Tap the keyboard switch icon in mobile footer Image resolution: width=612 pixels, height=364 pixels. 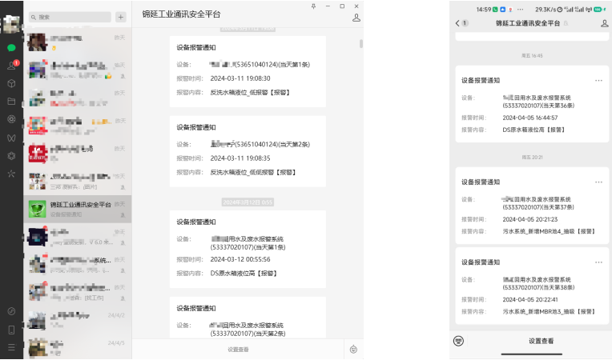coord(459,341)
